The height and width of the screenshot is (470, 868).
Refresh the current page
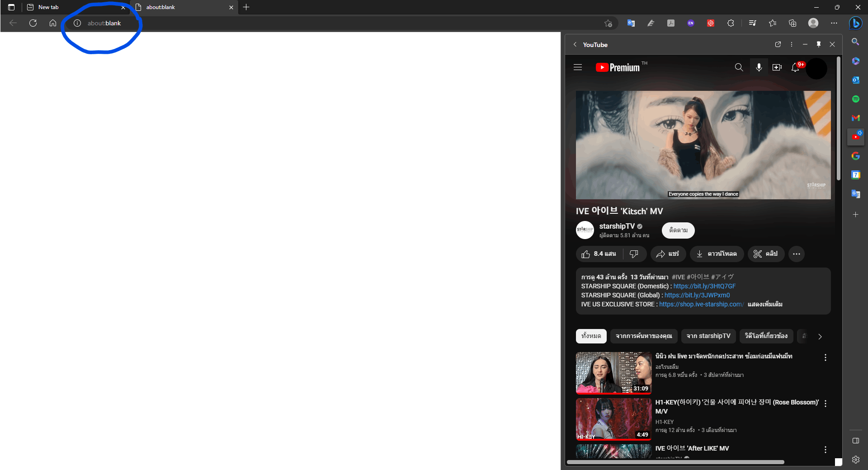[x=33, y=23]
